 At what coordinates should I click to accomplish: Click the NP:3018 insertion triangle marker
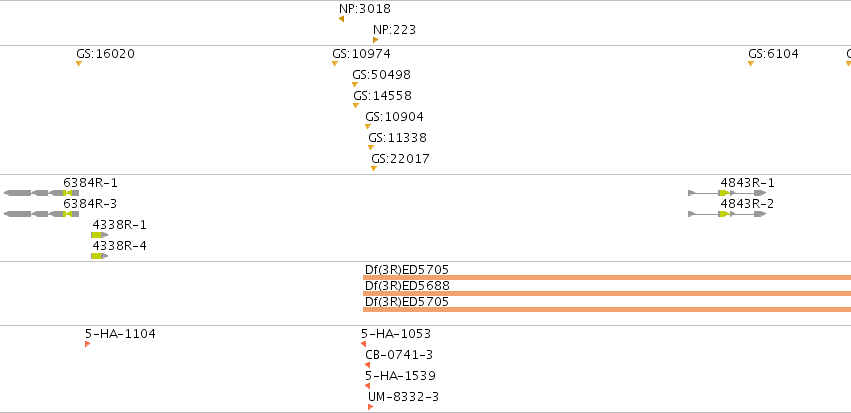[341, 19]
